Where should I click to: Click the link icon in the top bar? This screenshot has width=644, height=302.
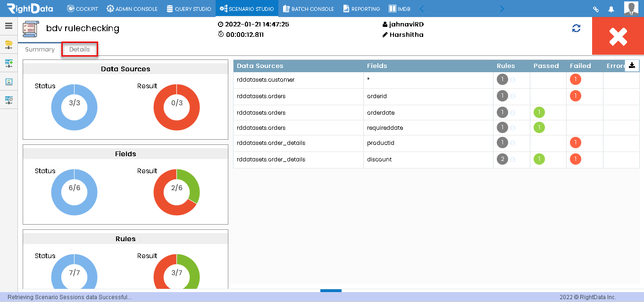[595, 8]
